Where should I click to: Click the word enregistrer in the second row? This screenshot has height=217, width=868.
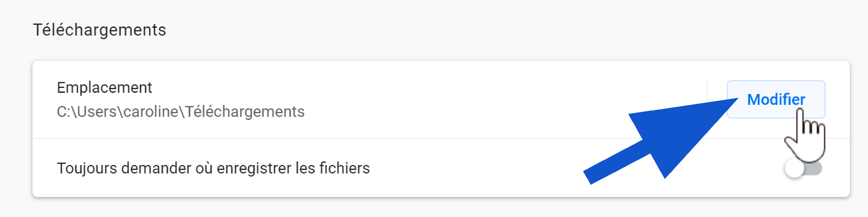coord(254,168)
